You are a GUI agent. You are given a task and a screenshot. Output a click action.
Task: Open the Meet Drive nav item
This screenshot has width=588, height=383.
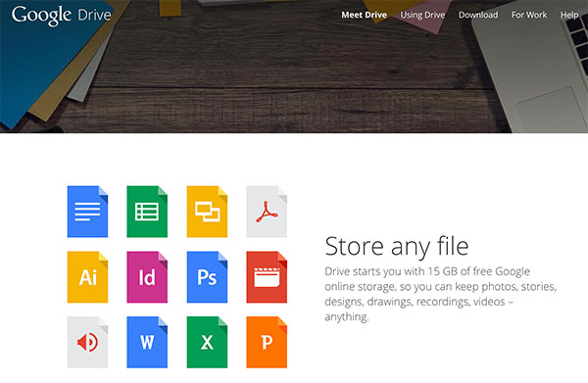(x=365, y=15)
